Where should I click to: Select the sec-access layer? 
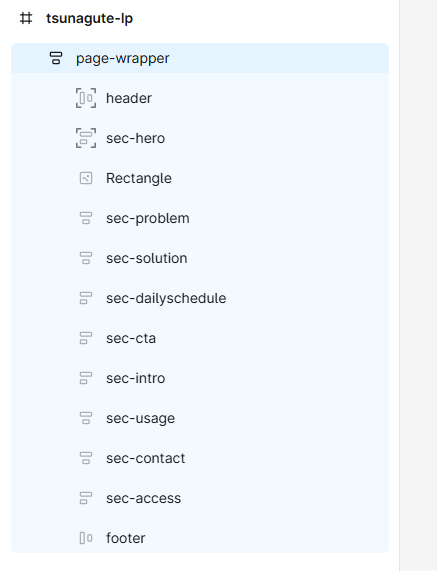point(200,498)
